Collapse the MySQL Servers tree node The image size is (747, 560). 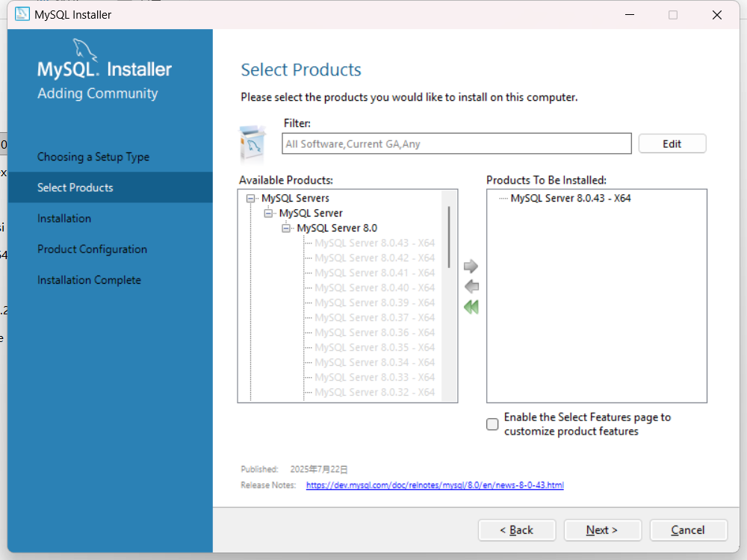pyautogui.click(x=250, y=198)
